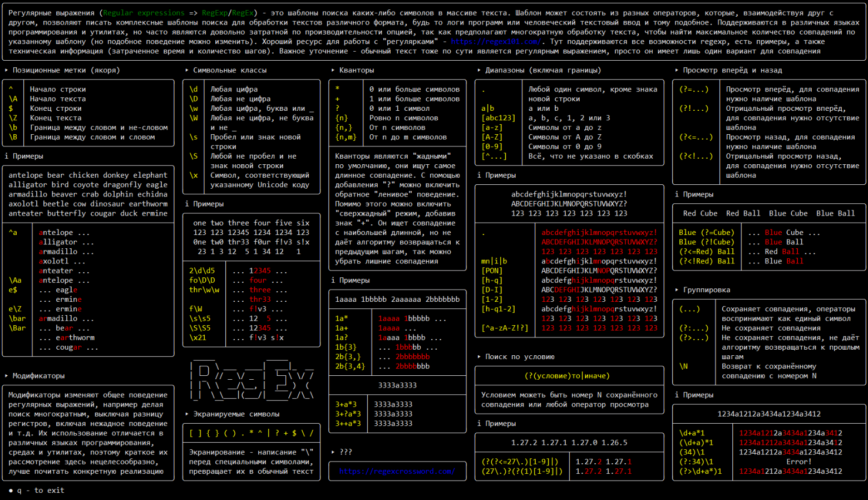
Task: Click the '(?>\d+a*)1' grouping example
Action: click(701, 471)
